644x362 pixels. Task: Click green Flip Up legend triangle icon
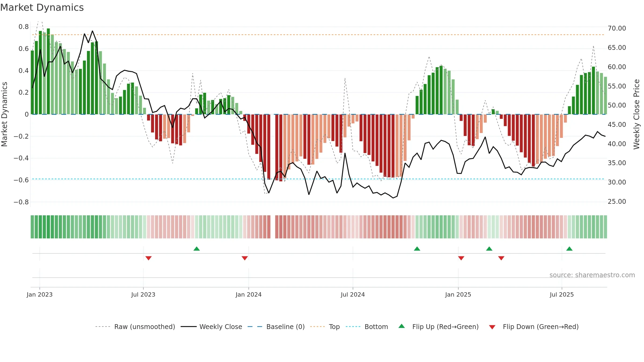coord(402,326)
